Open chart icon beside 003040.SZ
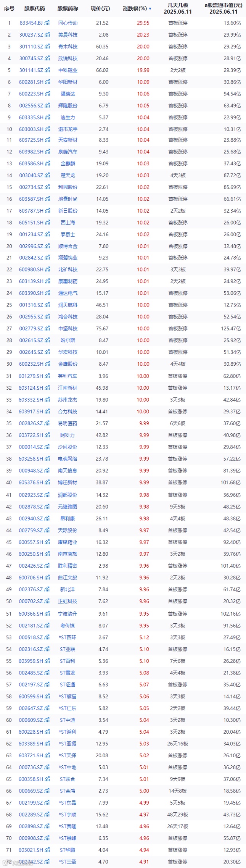The image size is (246, 868). [47, 175]
